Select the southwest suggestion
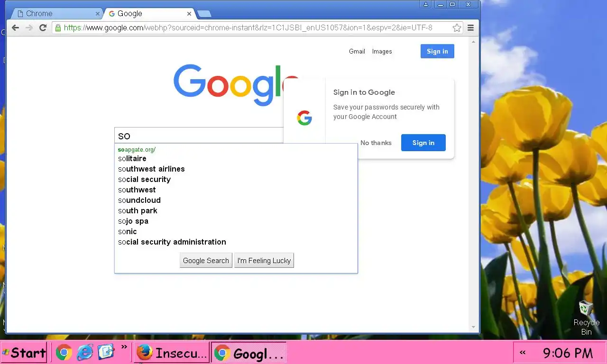Screen dimensions: 607x364 236,190
